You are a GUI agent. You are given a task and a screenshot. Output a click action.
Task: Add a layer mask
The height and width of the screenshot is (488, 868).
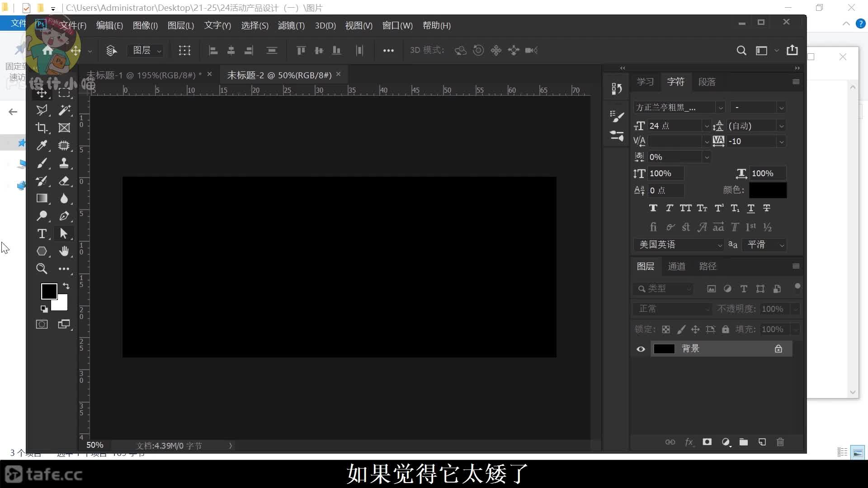707,442
